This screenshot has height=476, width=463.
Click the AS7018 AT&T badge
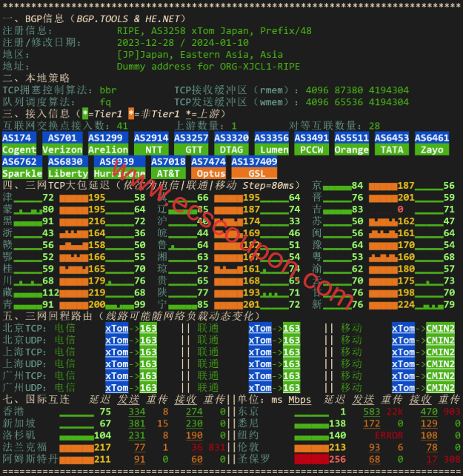pyautogui.click(x=168, y=167)
